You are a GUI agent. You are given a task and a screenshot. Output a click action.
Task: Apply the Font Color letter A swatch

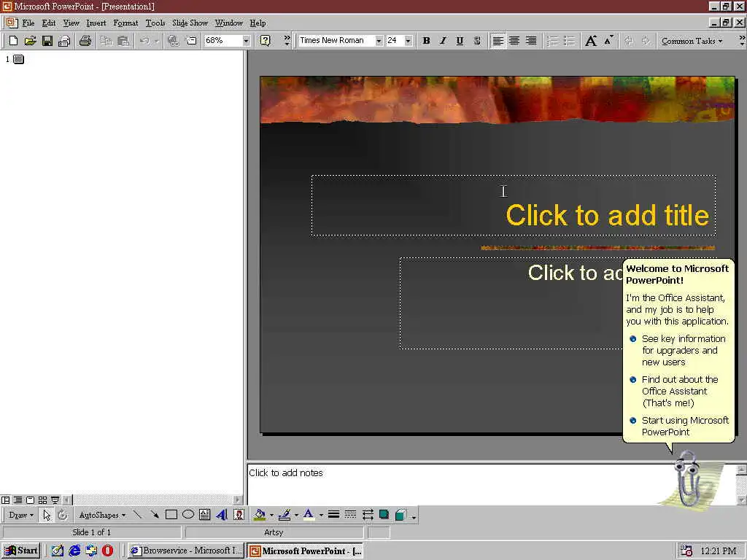309,515
